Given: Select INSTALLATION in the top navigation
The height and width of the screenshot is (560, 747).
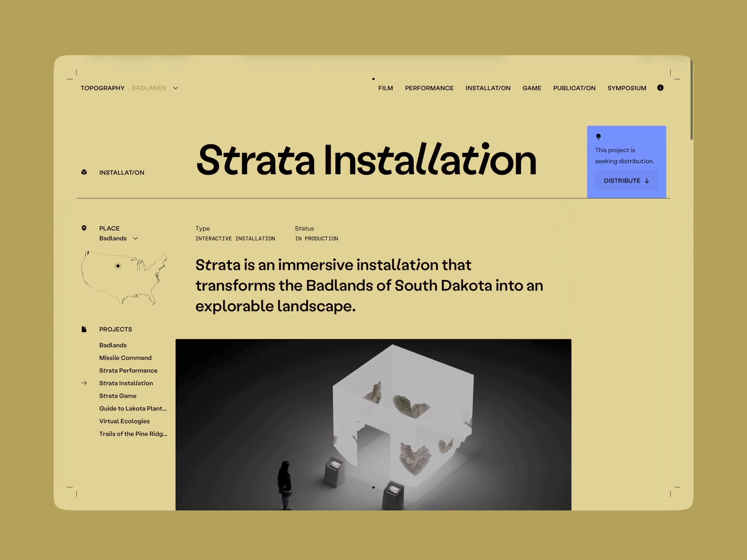Looking at the screenshot, I should pyautogui.click(x=488, y=88).
